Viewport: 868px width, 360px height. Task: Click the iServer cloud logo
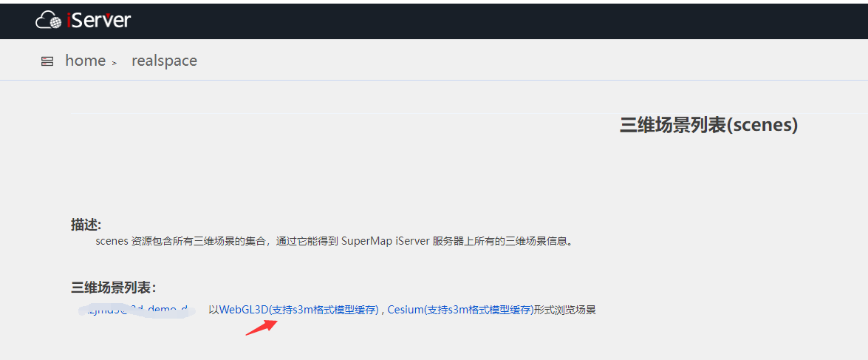pyautogui.click(x=49, y=21)
